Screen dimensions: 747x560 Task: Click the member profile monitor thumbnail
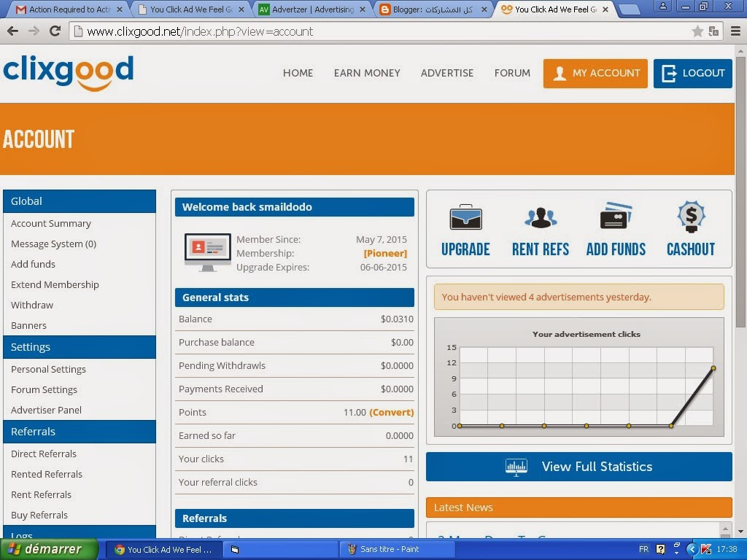[x=208, y=252]
